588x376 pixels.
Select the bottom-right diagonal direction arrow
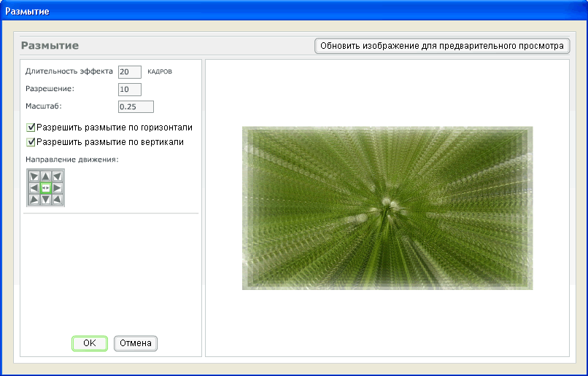point(57,199)
